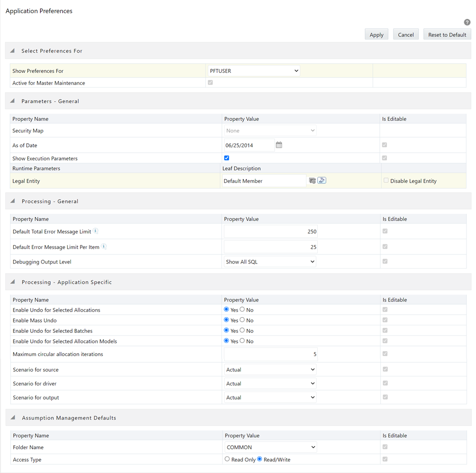Open the Scenario for driver dropdown

(270, 383)
